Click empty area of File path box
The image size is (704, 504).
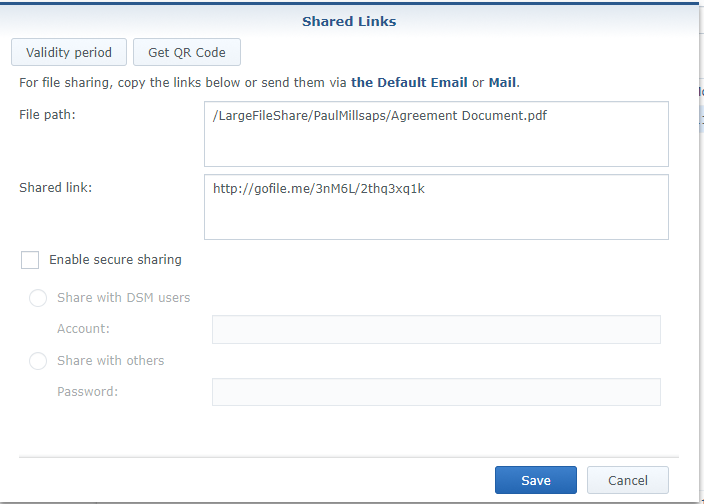436,146
